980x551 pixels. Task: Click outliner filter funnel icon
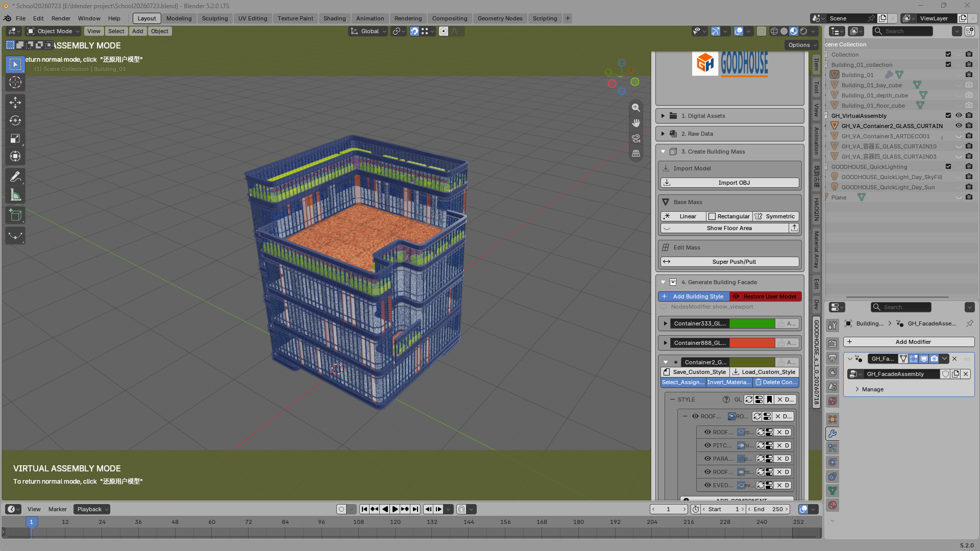point(957,31)
